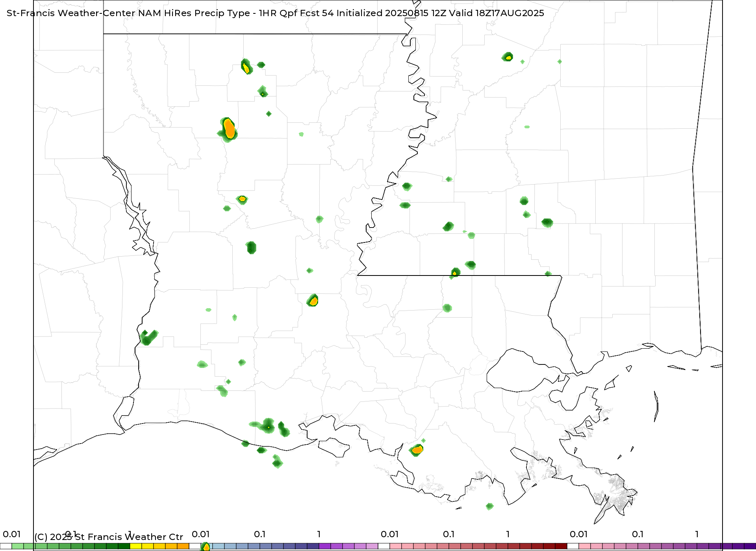Image resolution: width=756 pixels, height=551 pixels.
Task: Select the bright yellow legend swatch
Action: click(x=136, y=546)
